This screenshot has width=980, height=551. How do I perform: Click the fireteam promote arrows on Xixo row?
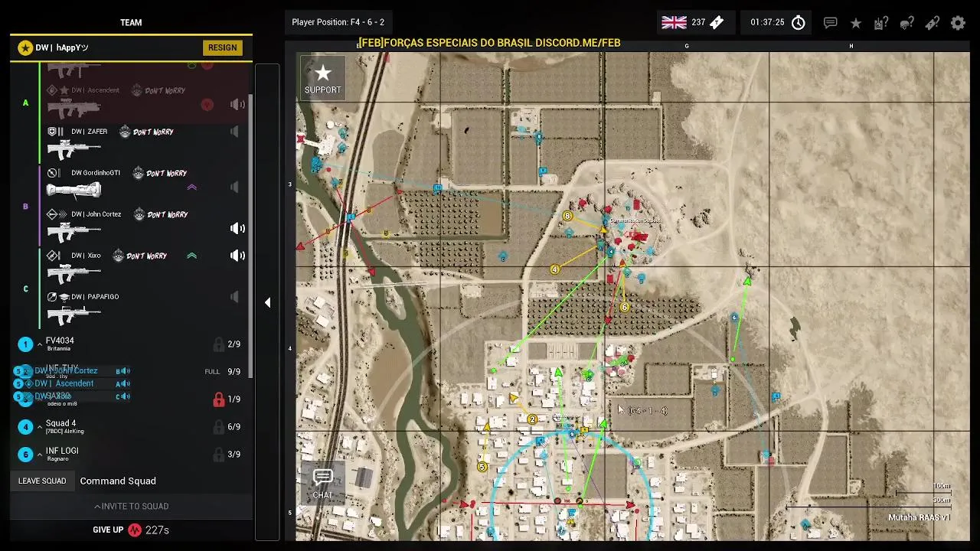[191, 256]
